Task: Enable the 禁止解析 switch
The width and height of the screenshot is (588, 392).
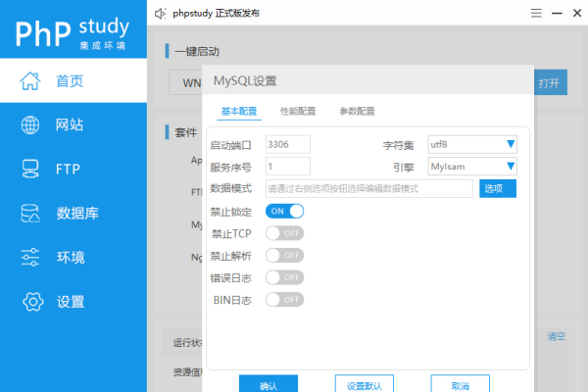Action: pos(284,256)
